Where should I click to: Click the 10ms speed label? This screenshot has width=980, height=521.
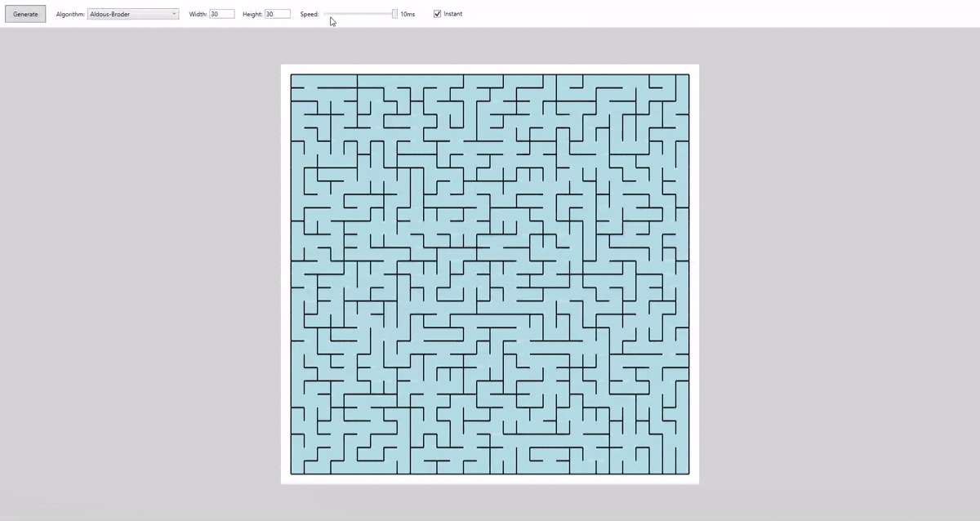[408, 13]
